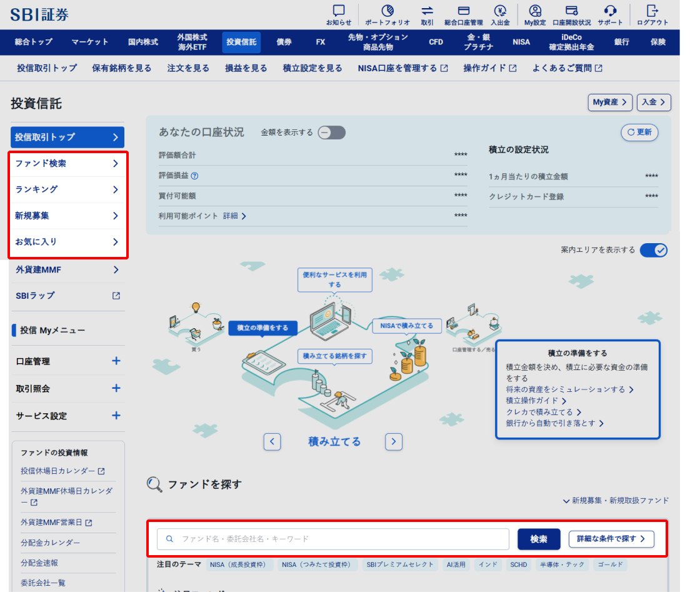Open クレカで積み立てる link
The image size is (700, 592).
click(x=543, y=412)
